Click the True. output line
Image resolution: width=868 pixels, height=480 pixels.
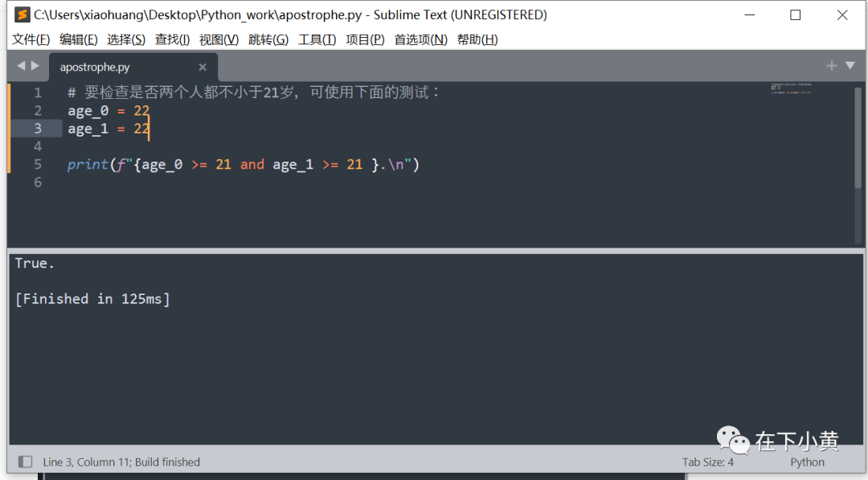35,264
